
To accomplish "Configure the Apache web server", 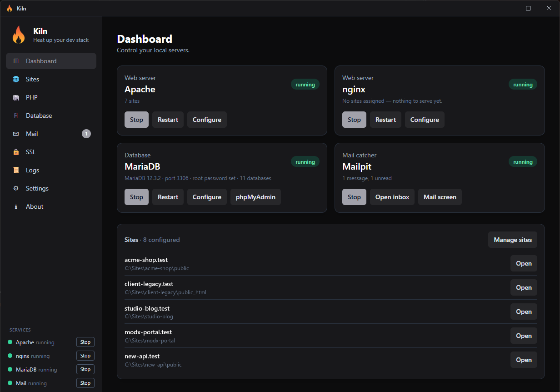I will click(x=207, y=120).
